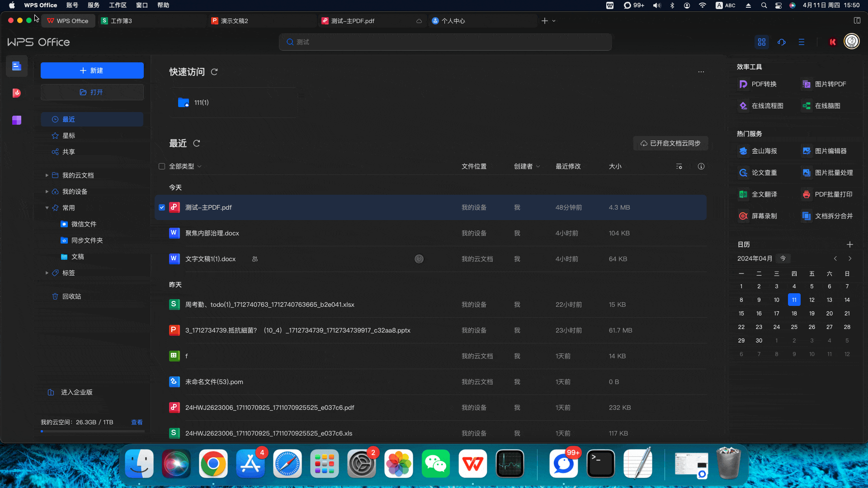
Task: Open WeChat from the Dock
Action: tap(436, 464)
